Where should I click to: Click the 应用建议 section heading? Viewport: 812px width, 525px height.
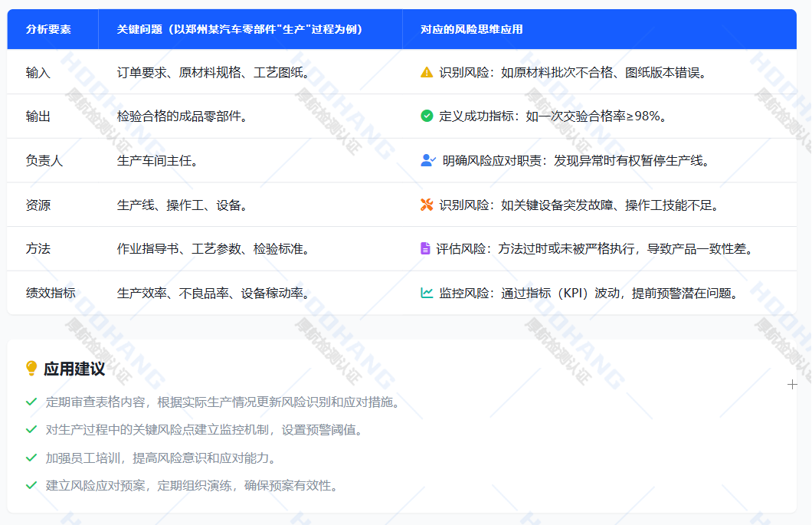74,369
